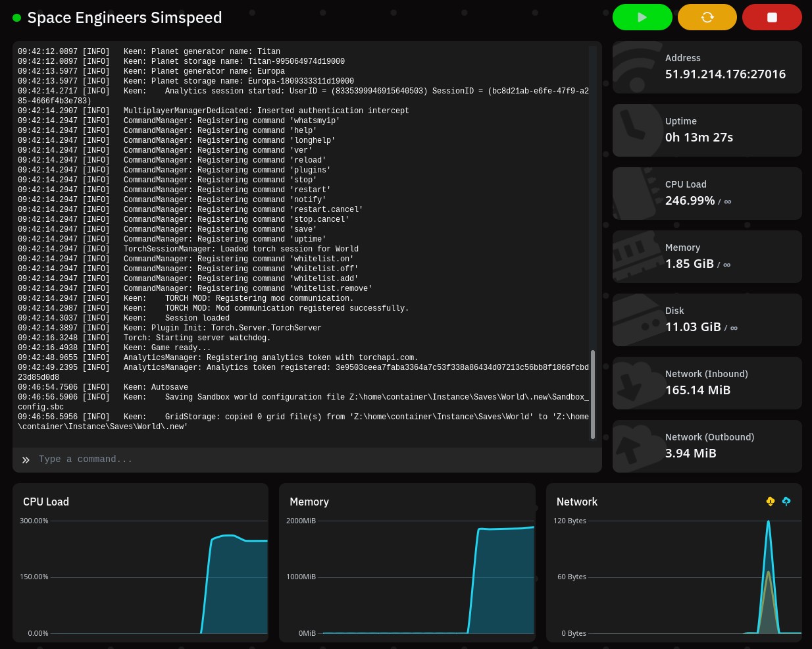812x649 pixels.
Task: Click the 60 Bytes axis label on Network chart
Action: [x=572, y=577]
